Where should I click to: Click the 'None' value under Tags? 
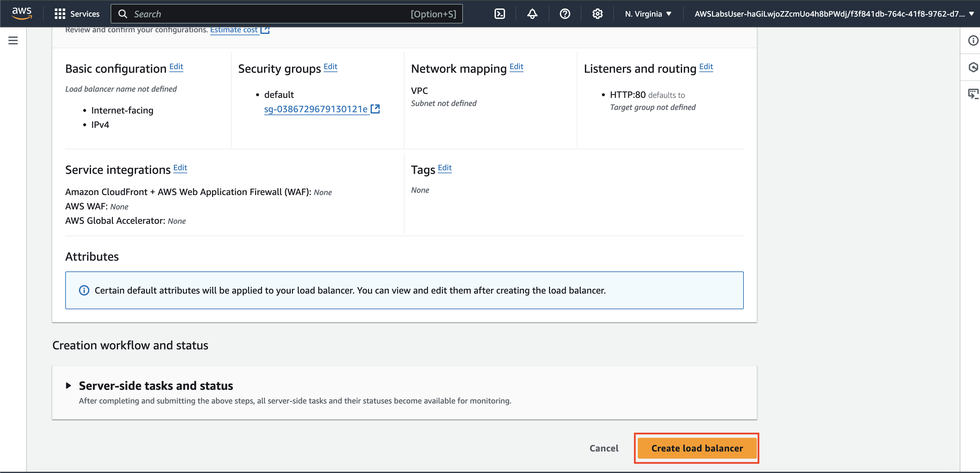click(x=420, y=190)
